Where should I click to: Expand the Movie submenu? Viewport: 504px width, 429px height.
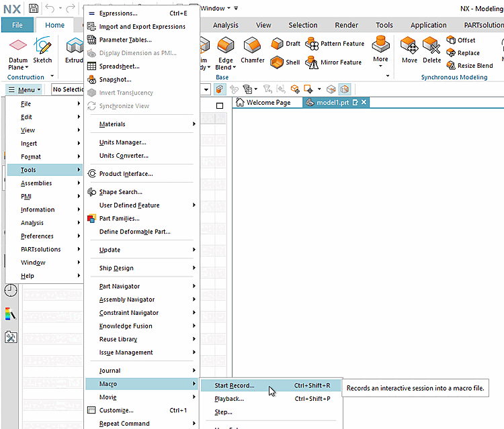[x=141, y=397]
